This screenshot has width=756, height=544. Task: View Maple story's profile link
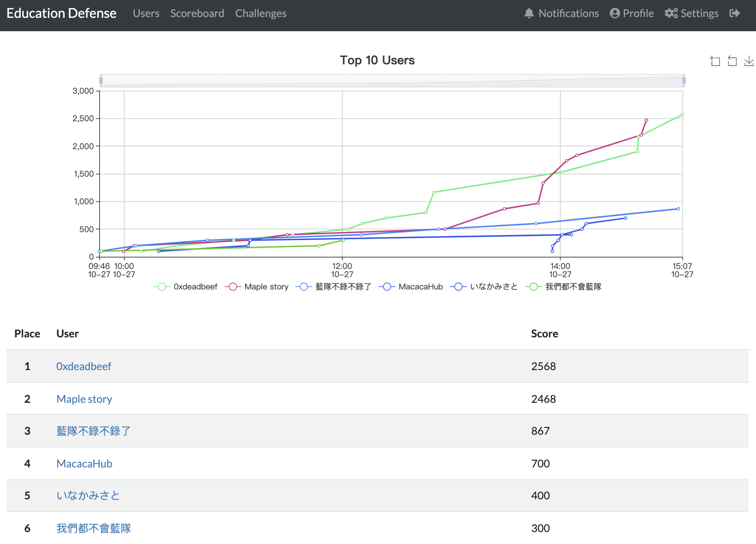tap(84, 399)
